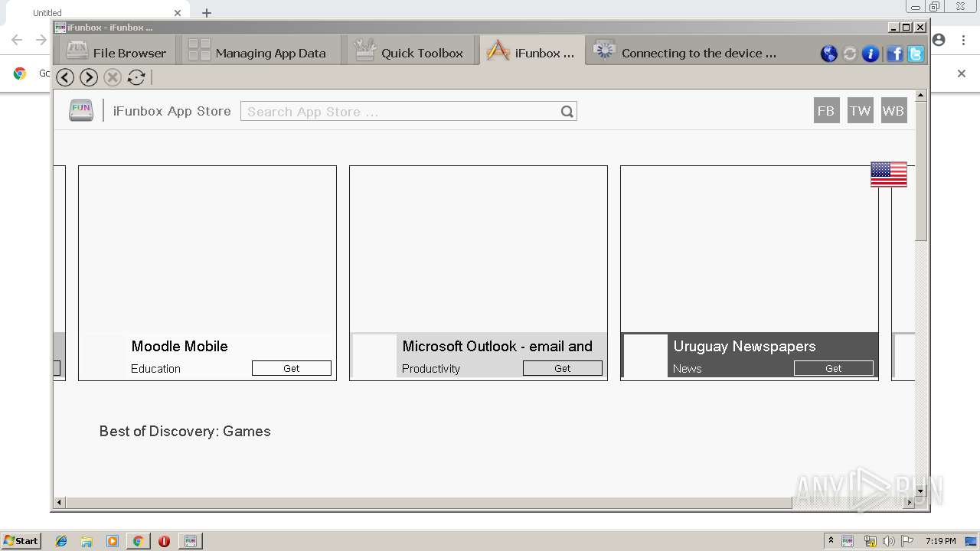Open the blue info about icon
This screenshot has height=551, width=980.
[871, 54]
